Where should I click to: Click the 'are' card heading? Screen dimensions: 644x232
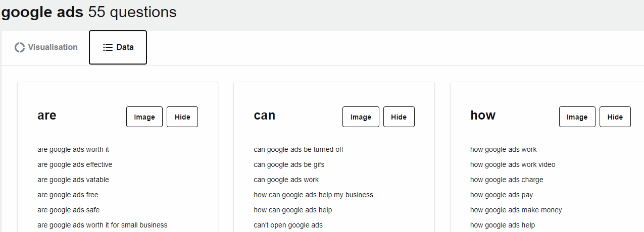[47, 115]
